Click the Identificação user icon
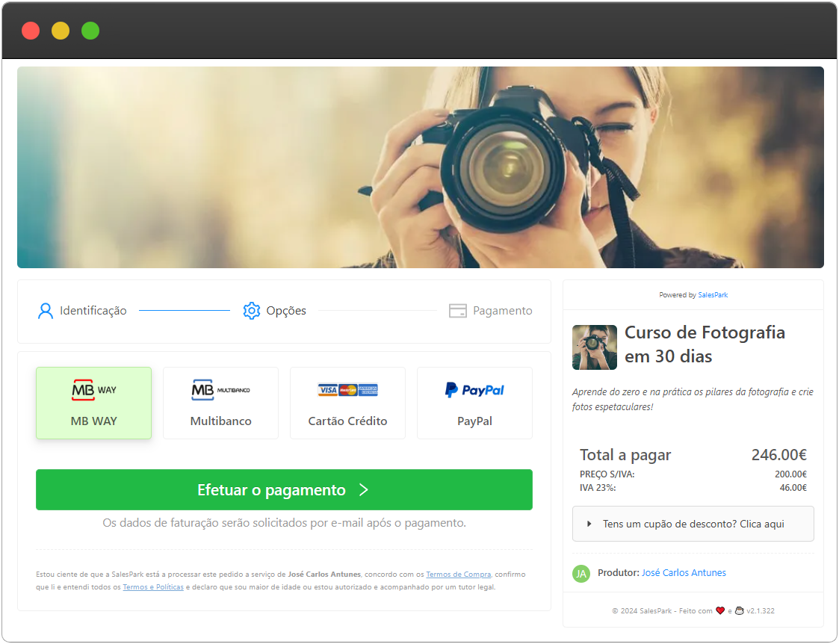This screenshot has width=839, height=644. coord(46,311)
